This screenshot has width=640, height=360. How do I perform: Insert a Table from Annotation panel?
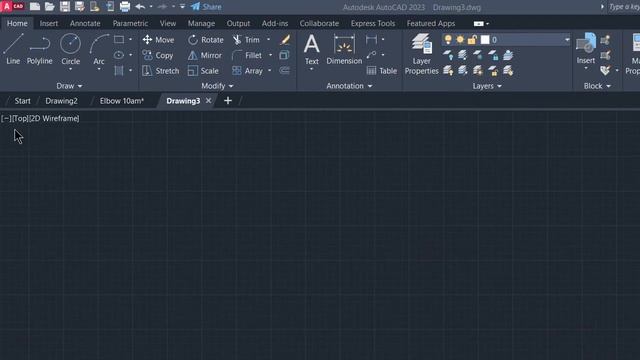382,71
